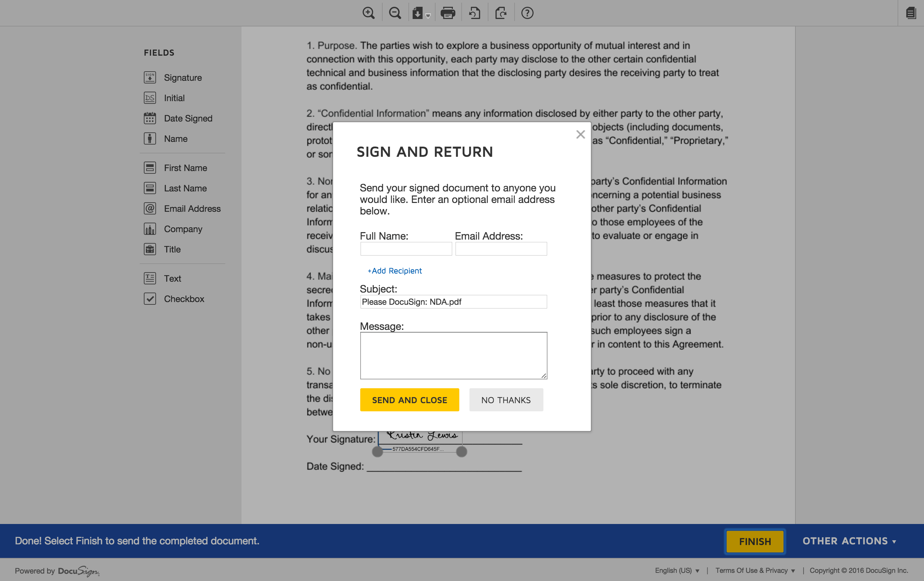
Task: Click the Send and Close button
Action: point(409,400)
